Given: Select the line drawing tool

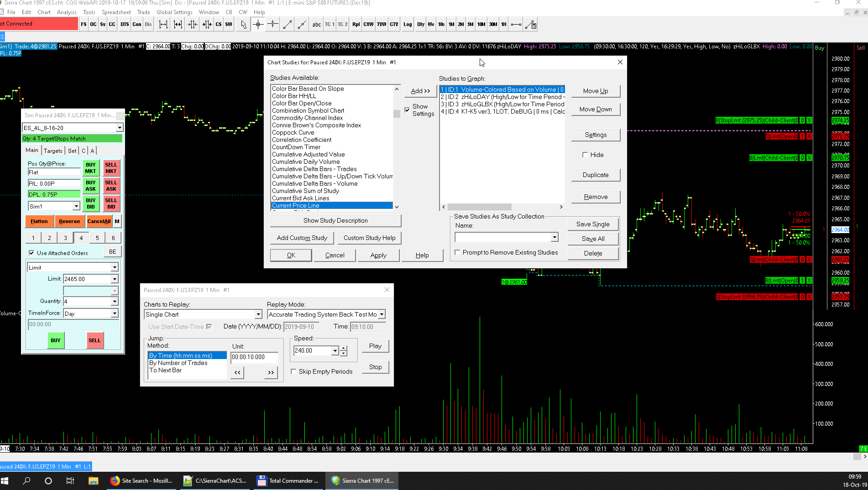Looking at the screenshot, I should point(288,25).
